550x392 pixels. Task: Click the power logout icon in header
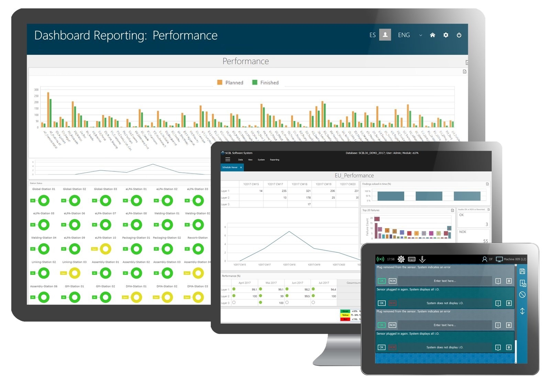click(x=459, y=35)
